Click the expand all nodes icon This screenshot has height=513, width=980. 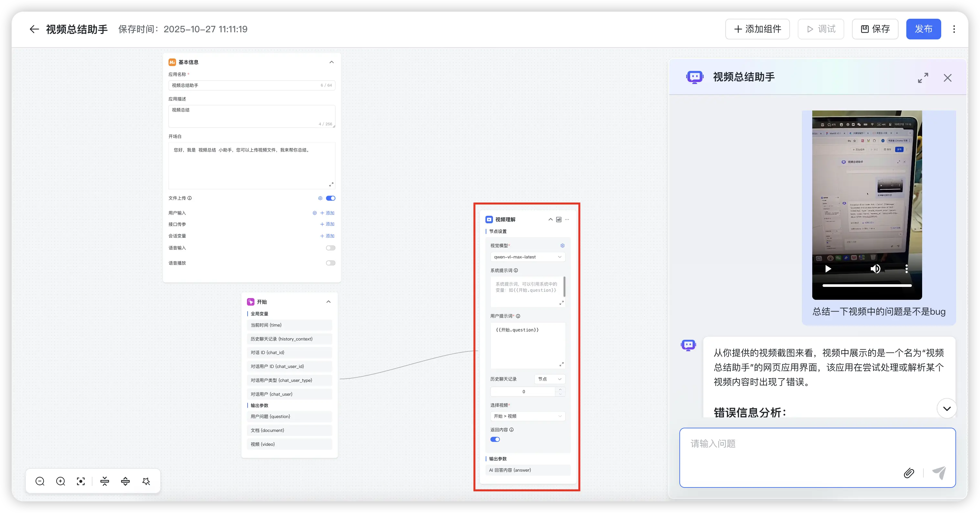(x=125, y=481)
